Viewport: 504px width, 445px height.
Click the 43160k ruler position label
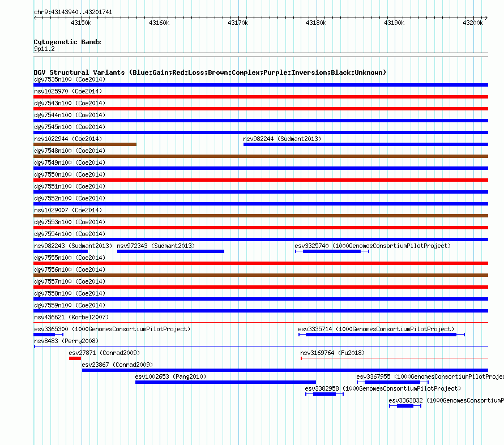click(159, 23)
